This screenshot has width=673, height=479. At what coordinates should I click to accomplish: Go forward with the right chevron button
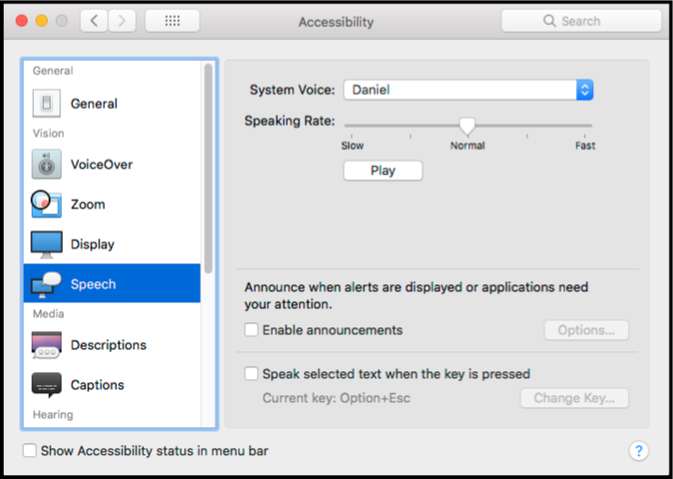click(122, 21)
